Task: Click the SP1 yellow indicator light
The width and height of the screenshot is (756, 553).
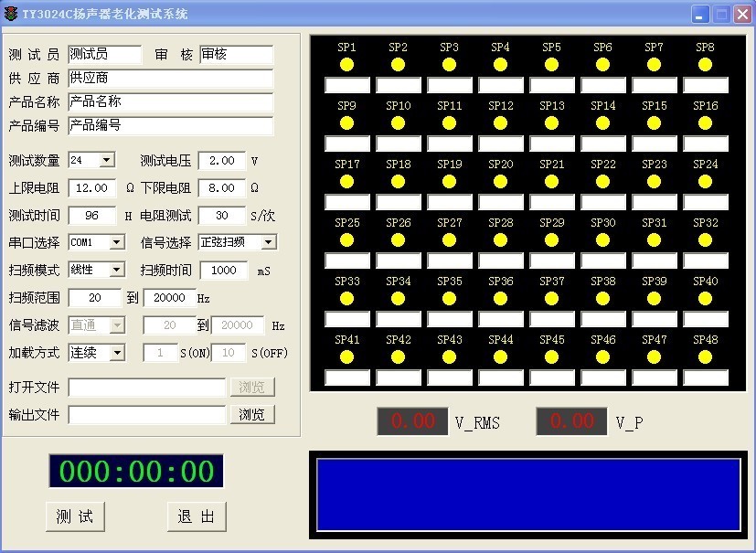Action: click(x=346, y=65)
